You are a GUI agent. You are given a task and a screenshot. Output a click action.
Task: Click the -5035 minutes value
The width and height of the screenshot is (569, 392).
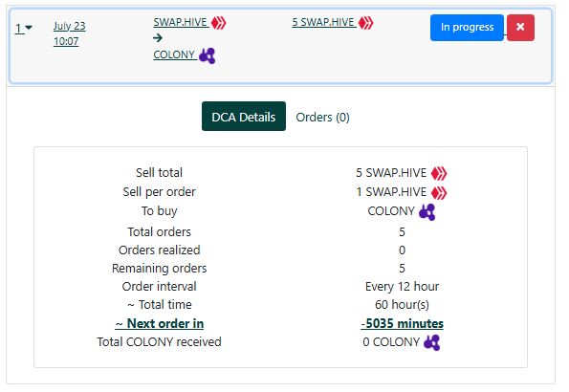tap(402, 323)
